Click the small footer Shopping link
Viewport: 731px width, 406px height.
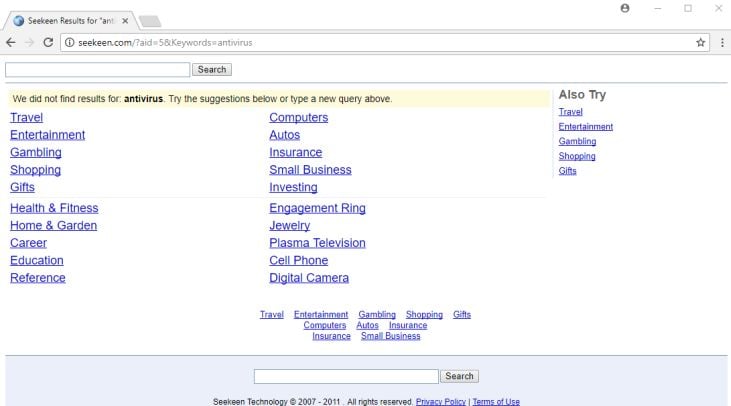[x=424, y=315]
